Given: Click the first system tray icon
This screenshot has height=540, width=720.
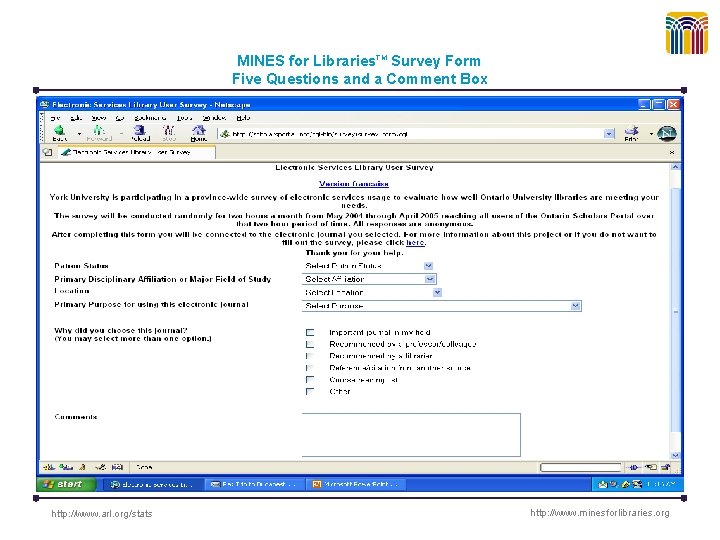Looking at the screenshot, I should click(603, 484).
